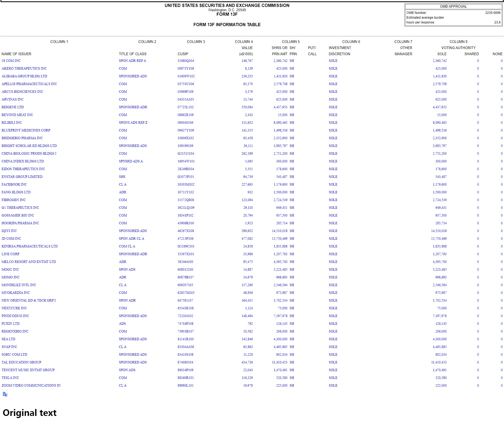This screenshot has height=421, width=504.
Task: Select 'PINDUODUO INC' issuer name
Action: [15, 316]
